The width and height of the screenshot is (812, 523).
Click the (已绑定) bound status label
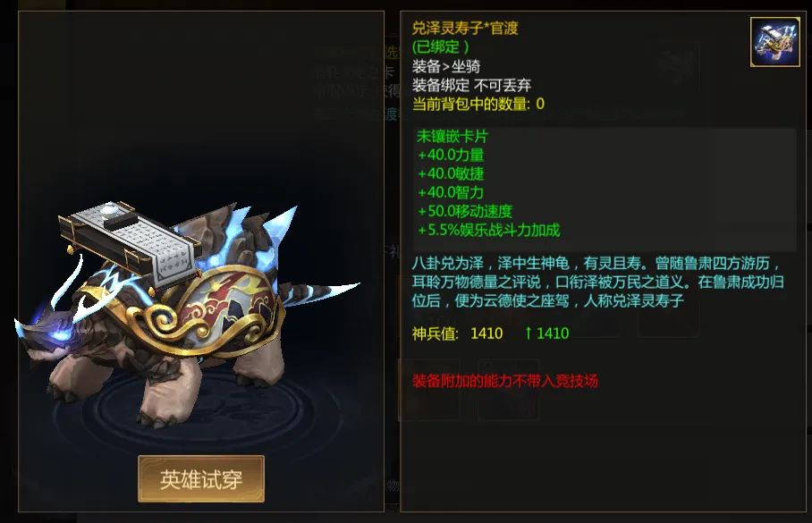[x=441, y=47]
